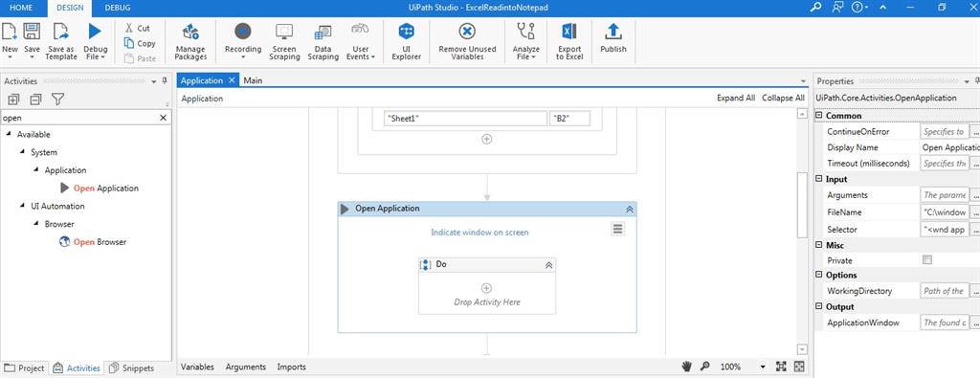Add activity in Do sequence plus
This screenshot has width=980, height=378.
pos(486,288)
